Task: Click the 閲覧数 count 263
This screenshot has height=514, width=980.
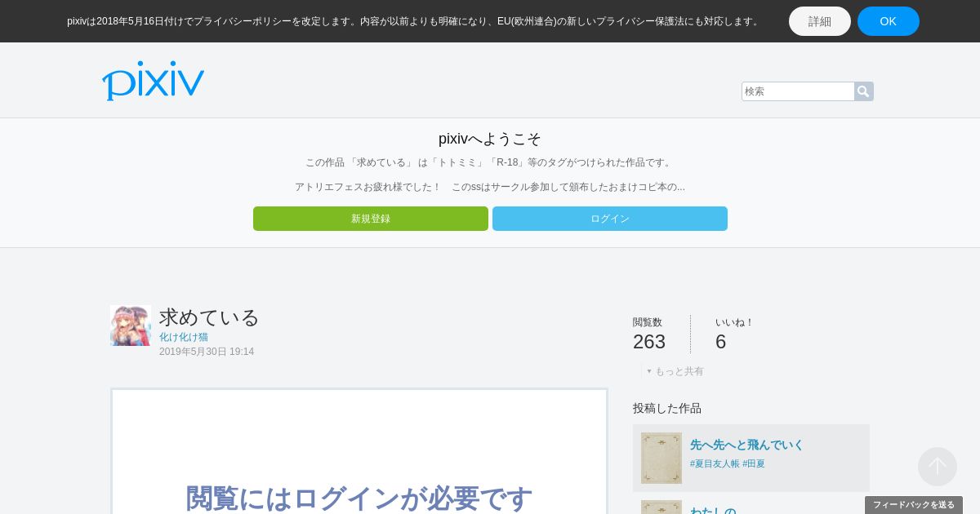Action: pyautogui.click(x=649, y=342)
